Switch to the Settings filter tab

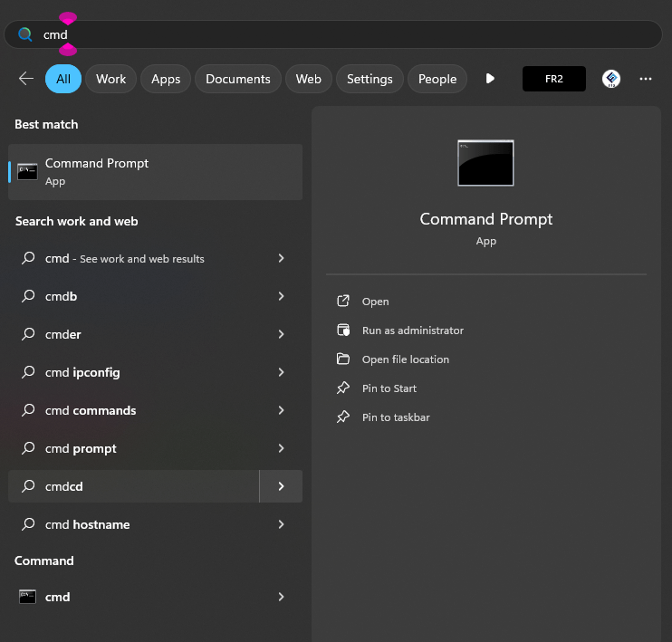pos(370,79)
